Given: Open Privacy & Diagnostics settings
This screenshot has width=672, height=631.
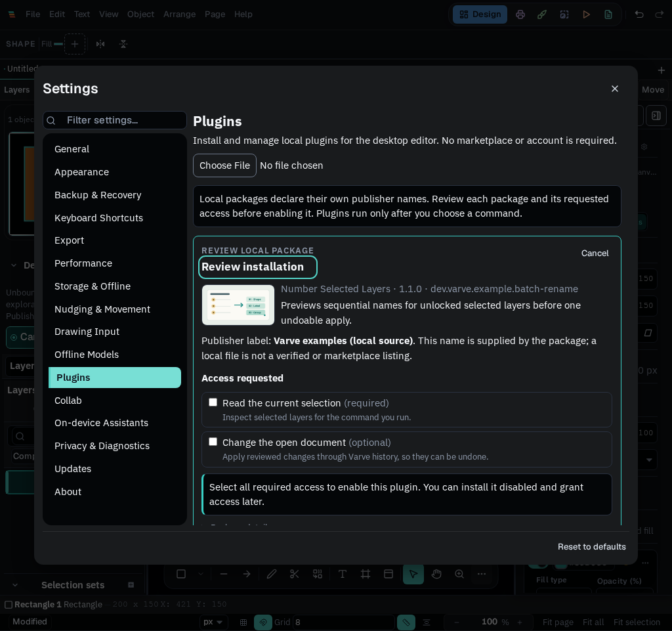Looking at the screenshot, I should click(114, 446).
